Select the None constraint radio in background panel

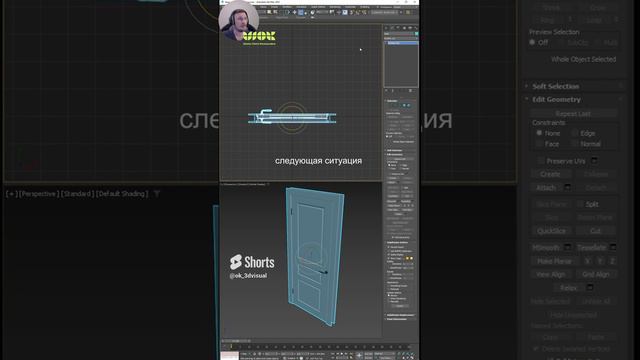[539, 133]
